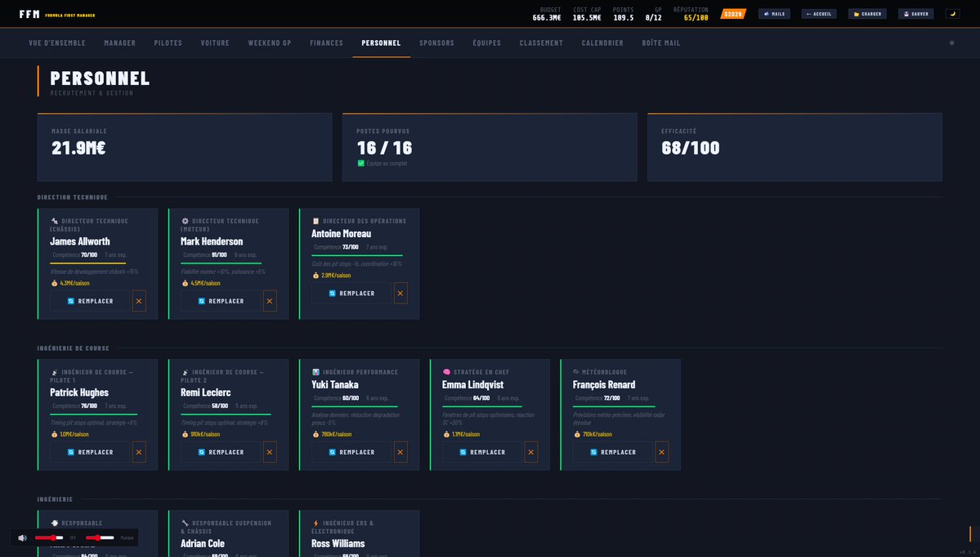Open the Sponsors tab
Screen dimensions: 980x557
coord(437,43)
